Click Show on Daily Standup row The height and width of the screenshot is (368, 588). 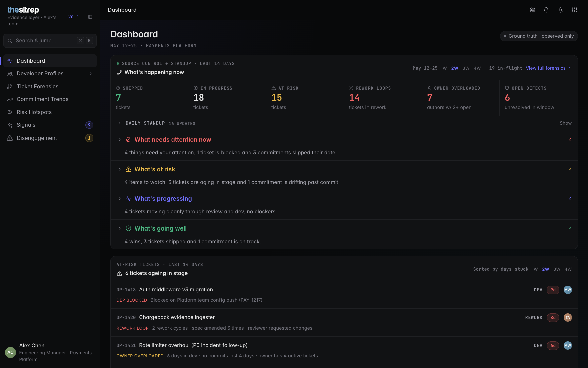tap(566, 123)
